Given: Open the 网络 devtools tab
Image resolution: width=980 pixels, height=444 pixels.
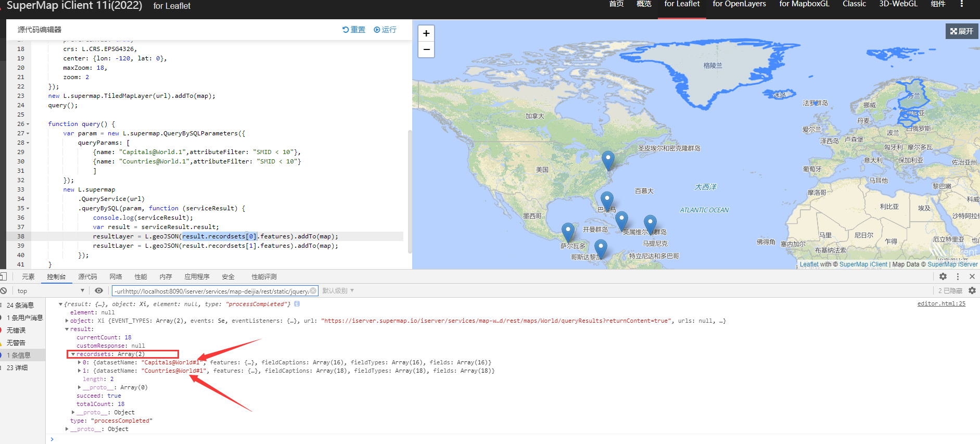Looking at the screenshot, I should click(x=116, y=277).
